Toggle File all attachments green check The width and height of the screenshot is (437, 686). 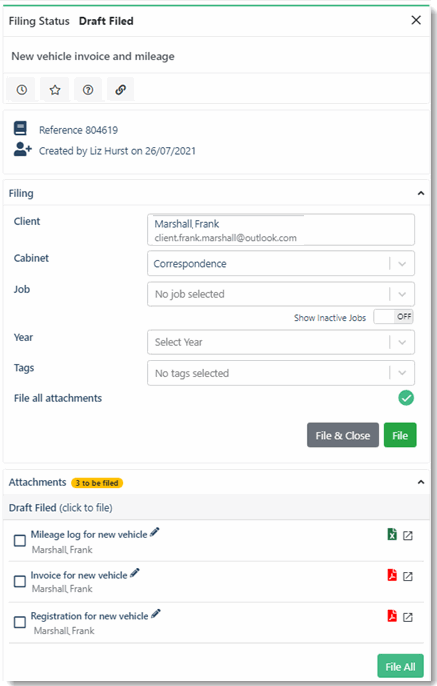pyautogui.click(x=406, y=398)
